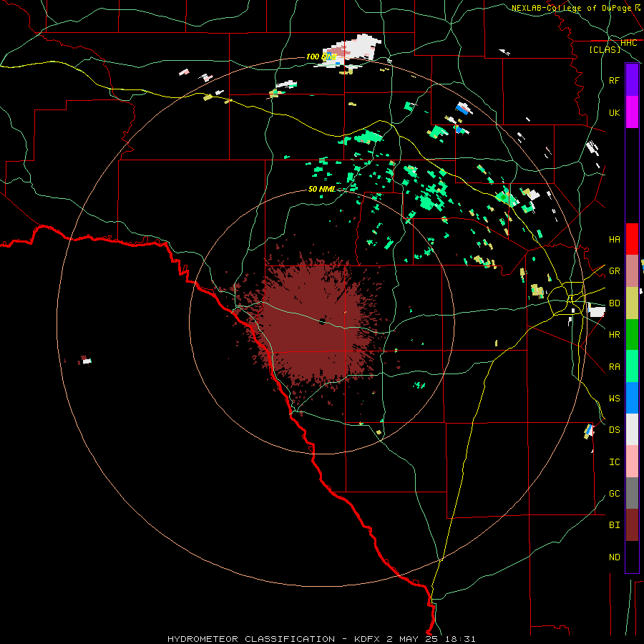Screen dimensions: 644x644
Task: Click the "HR" legend label
Action: pos(615,335)
